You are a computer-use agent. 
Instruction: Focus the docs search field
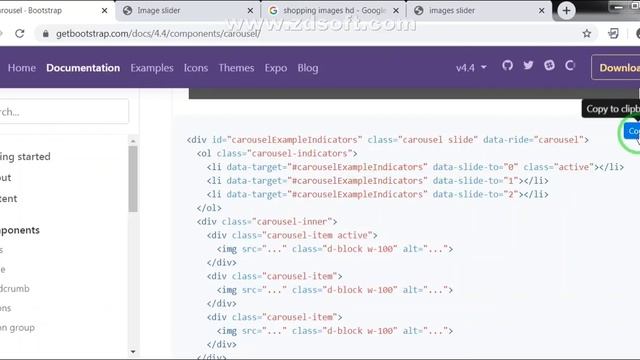pos(64,111)
